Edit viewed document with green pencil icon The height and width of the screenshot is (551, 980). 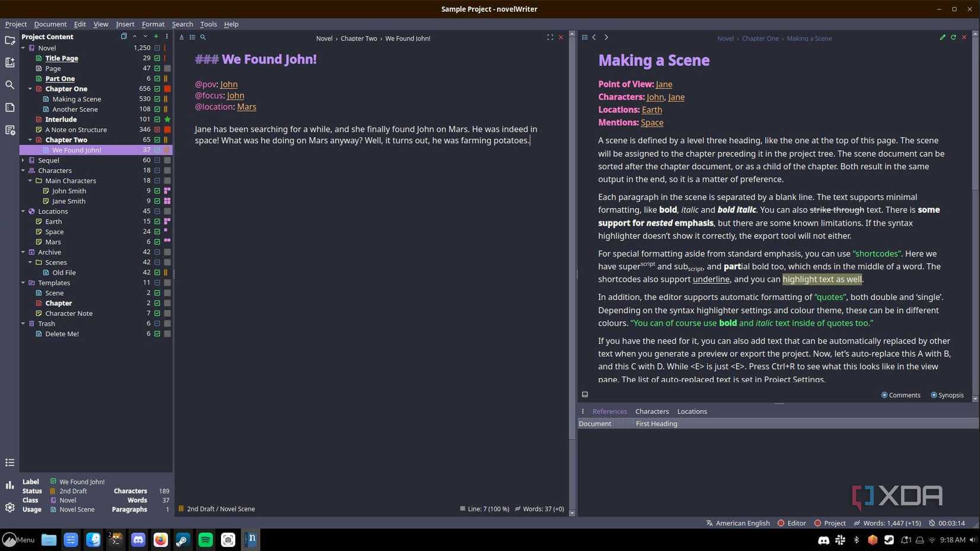(x=943, y=37)
